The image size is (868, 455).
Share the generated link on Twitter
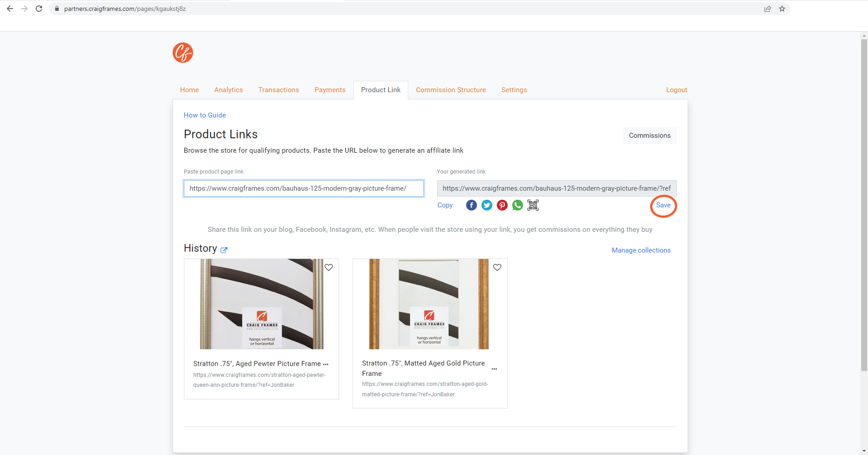click(x=486, y=205)
